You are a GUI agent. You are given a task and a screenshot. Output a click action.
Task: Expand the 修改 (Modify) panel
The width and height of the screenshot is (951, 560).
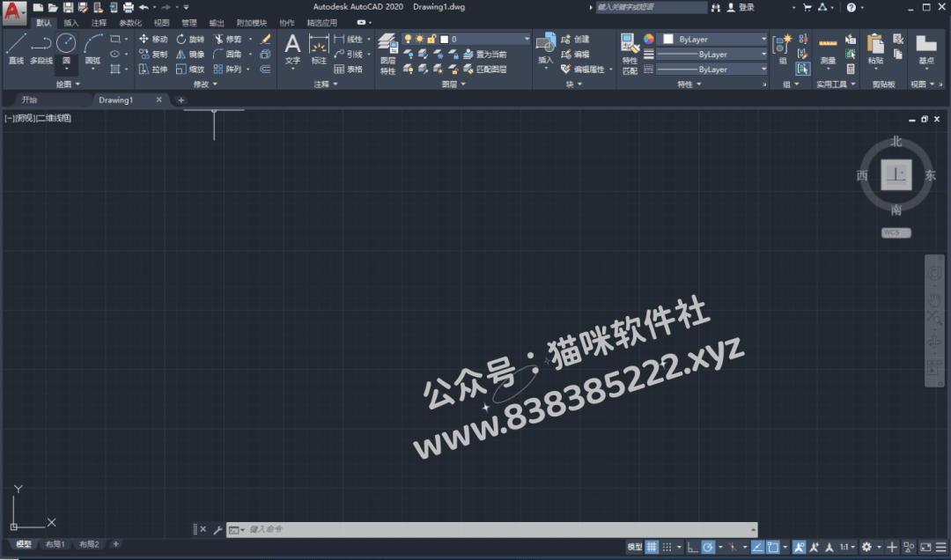point(205,85)
